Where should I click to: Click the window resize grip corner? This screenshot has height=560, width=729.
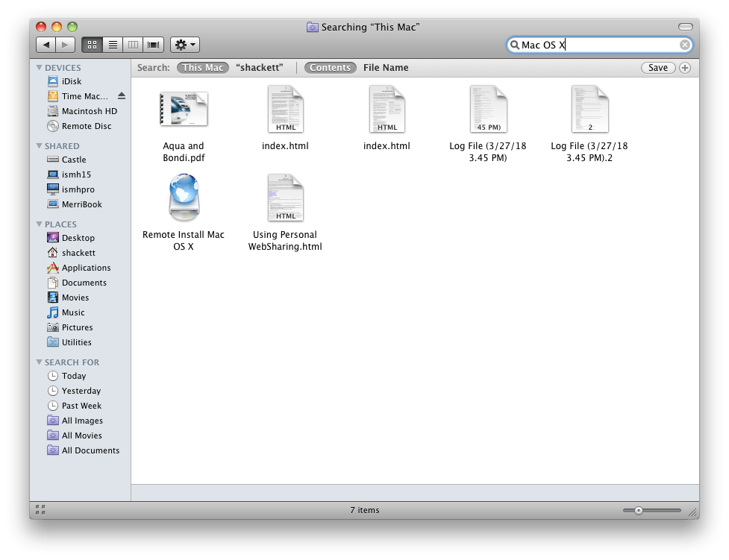click(693, 512)
